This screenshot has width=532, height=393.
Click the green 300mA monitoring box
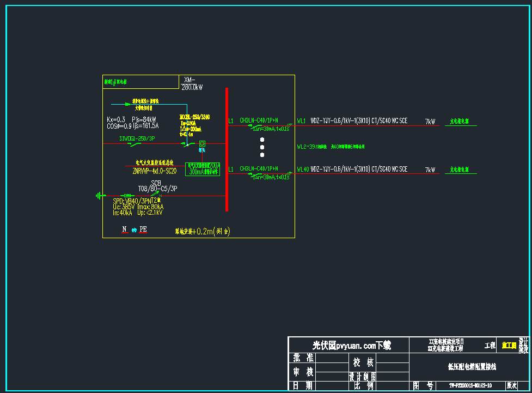click(203, 168)
